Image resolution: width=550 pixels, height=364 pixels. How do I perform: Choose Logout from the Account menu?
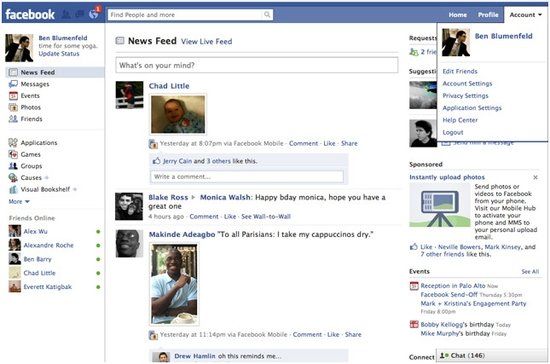coord(453,132)
